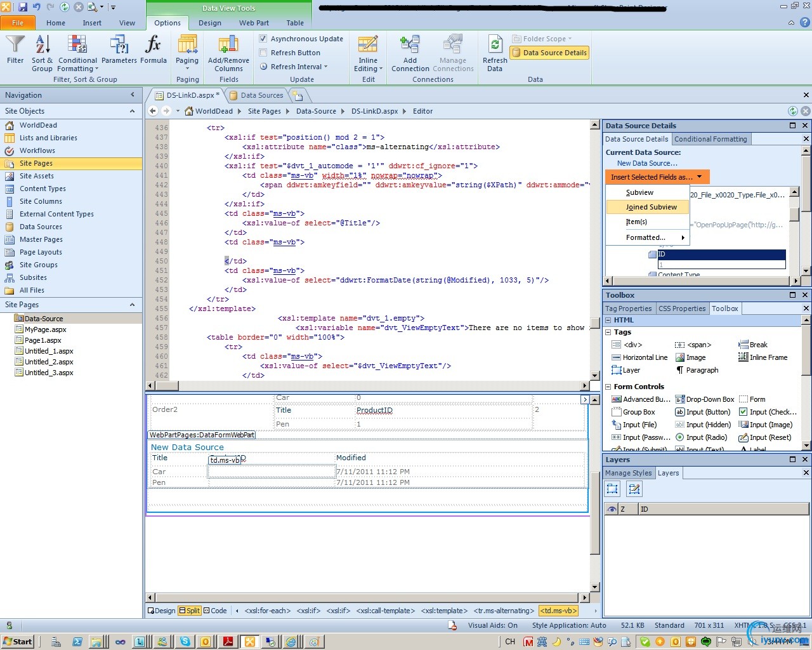
Task: Toggle Asynchronous Update checkbox
Action: point(263,39)
